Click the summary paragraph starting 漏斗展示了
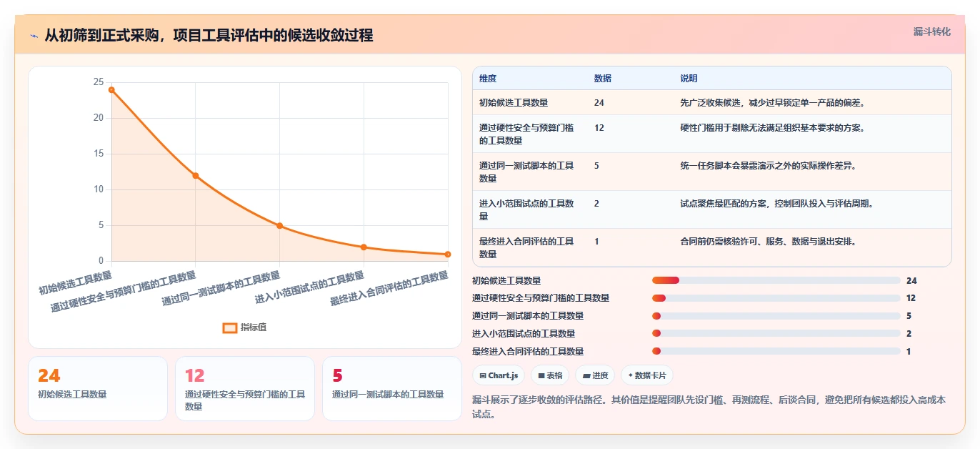980x449 pixels. point(709,407)
